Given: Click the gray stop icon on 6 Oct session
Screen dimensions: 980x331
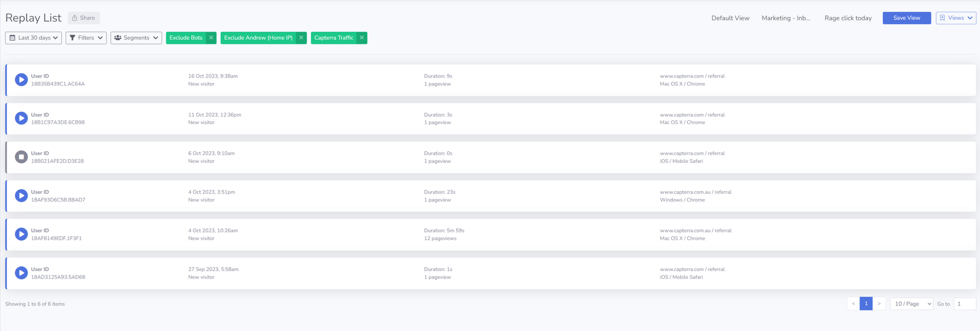Looking at the screenshot, I should point(21,157).
